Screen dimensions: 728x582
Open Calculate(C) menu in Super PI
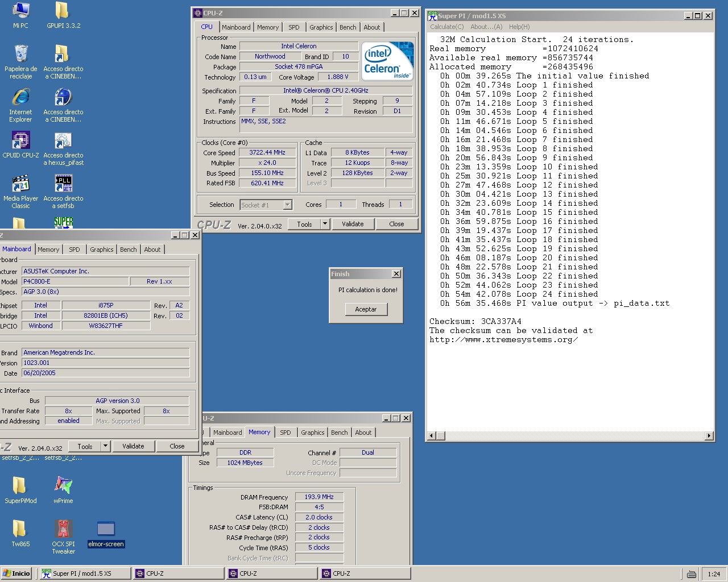pyautogui.click(x=447, y=27)
